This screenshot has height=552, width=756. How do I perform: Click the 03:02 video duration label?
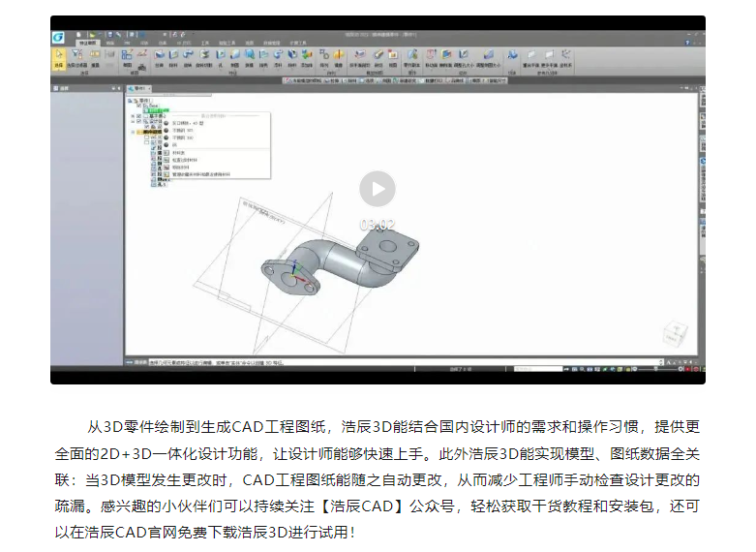tap(378, 225)
